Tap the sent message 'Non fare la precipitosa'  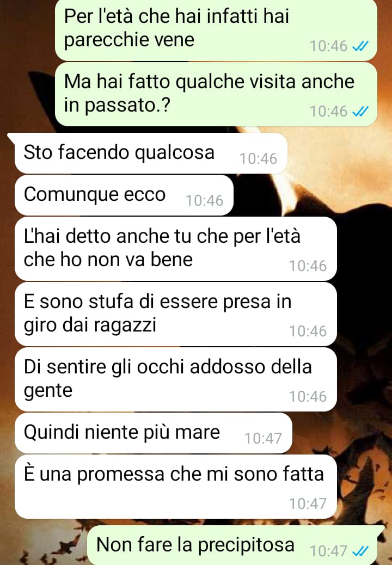point(232,545)
